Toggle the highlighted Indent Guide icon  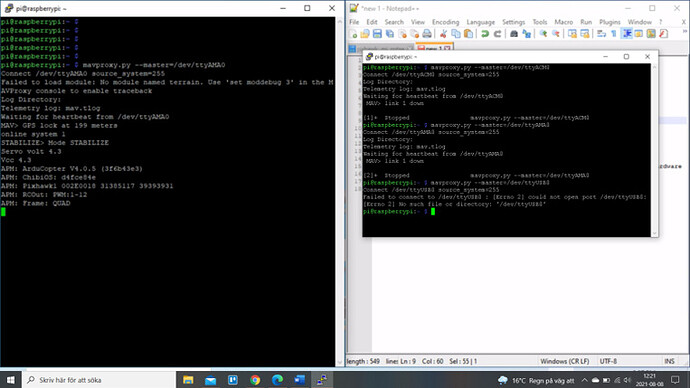point(627,34)
